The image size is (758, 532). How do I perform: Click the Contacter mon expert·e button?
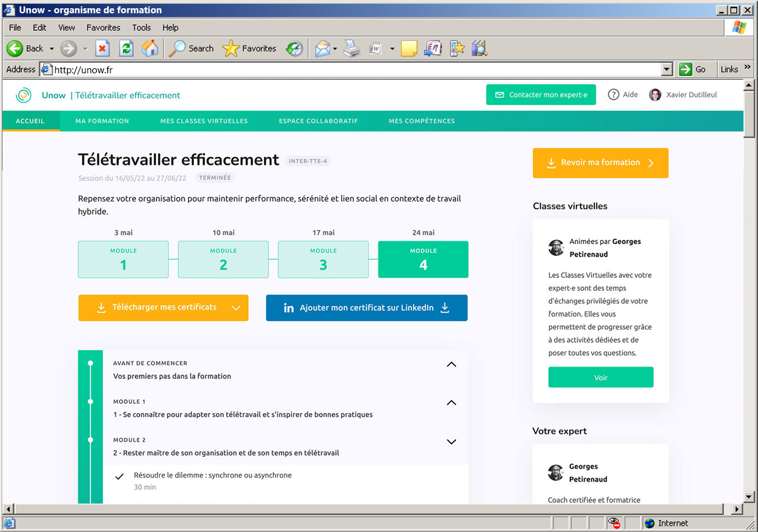541,95
